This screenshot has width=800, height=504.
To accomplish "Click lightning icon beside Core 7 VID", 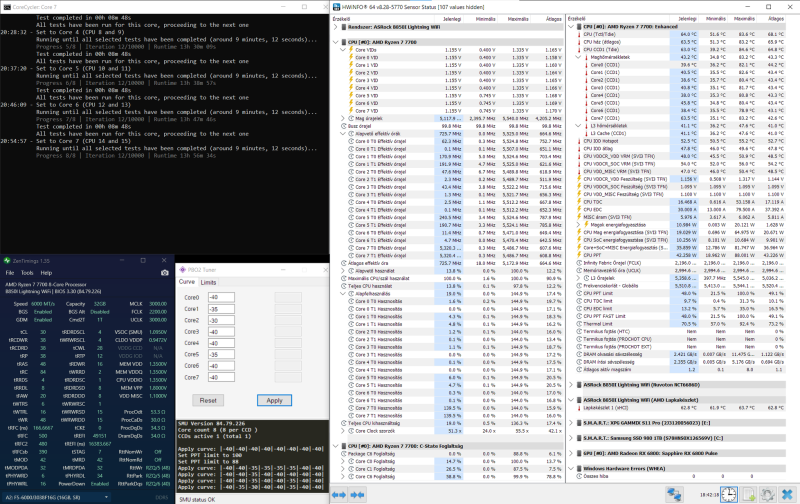I will pos(351,111).
